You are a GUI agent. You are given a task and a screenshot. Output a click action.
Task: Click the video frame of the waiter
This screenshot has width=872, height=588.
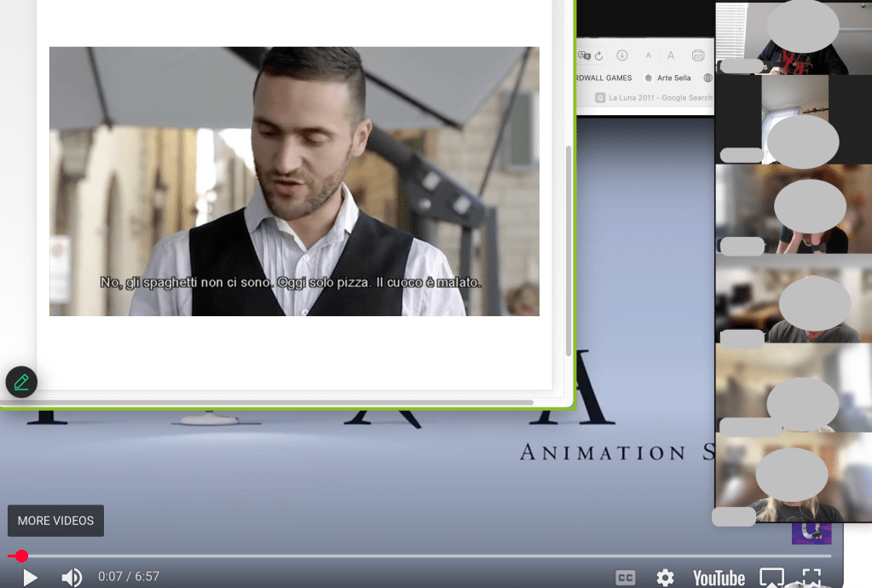pyautogui.click(x=294, y=181)
